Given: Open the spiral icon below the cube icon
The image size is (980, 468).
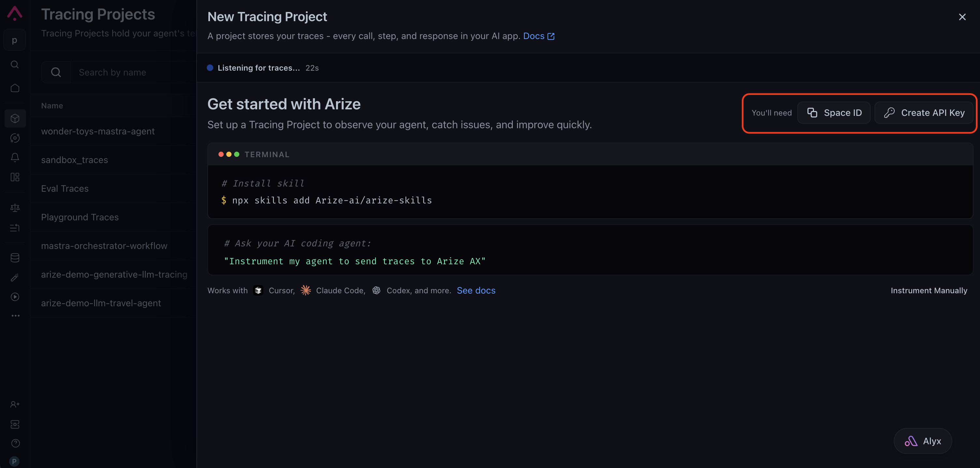Looking at the screenshot, I should pos(15,138).
